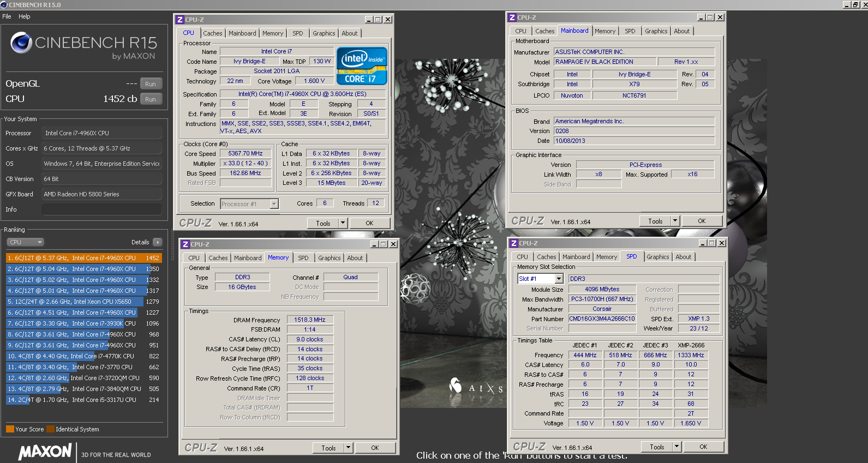This screenshot has width=868, height=463.
Task: Click the XMP-2666 frequency 1333 MHz cell
Action: [691, 355]
